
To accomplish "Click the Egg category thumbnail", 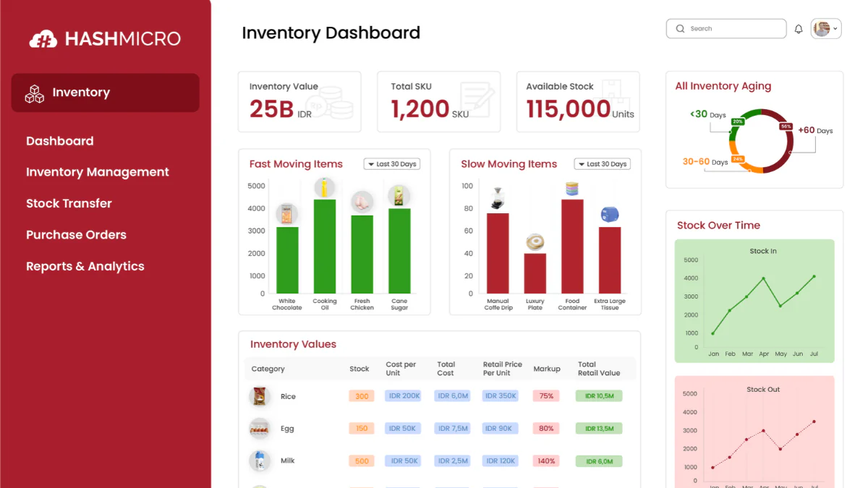I will point(259,429).
